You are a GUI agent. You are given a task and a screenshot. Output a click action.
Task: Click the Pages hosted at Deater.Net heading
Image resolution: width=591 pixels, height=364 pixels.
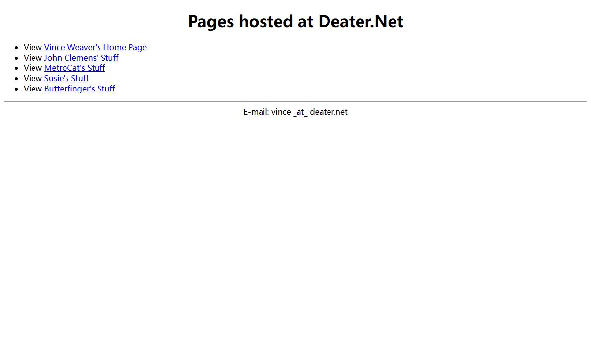295,21
